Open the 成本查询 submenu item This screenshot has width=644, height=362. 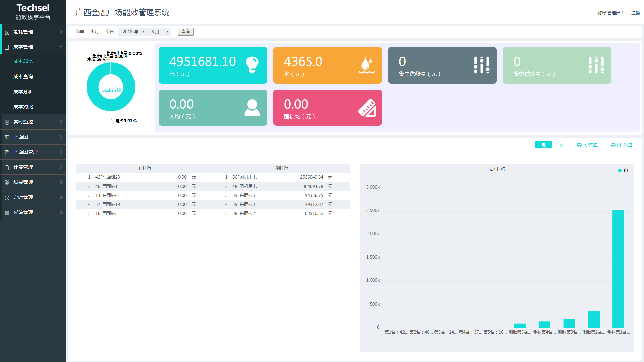(23, 76)
